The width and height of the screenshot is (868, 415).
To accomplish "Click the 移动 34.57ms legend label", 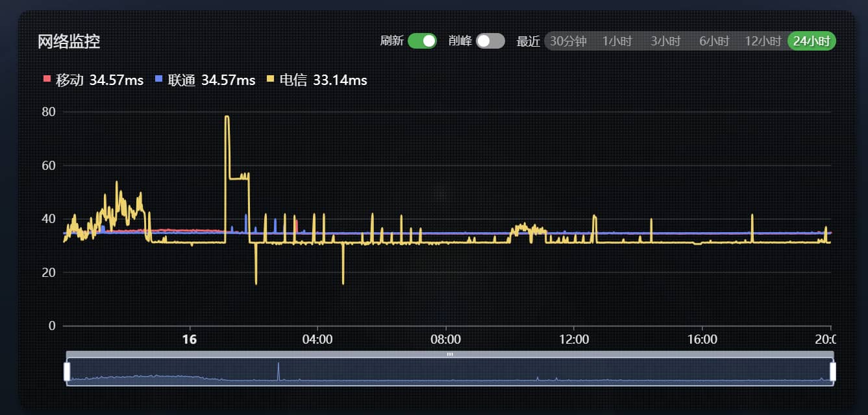I will (100, 80).
